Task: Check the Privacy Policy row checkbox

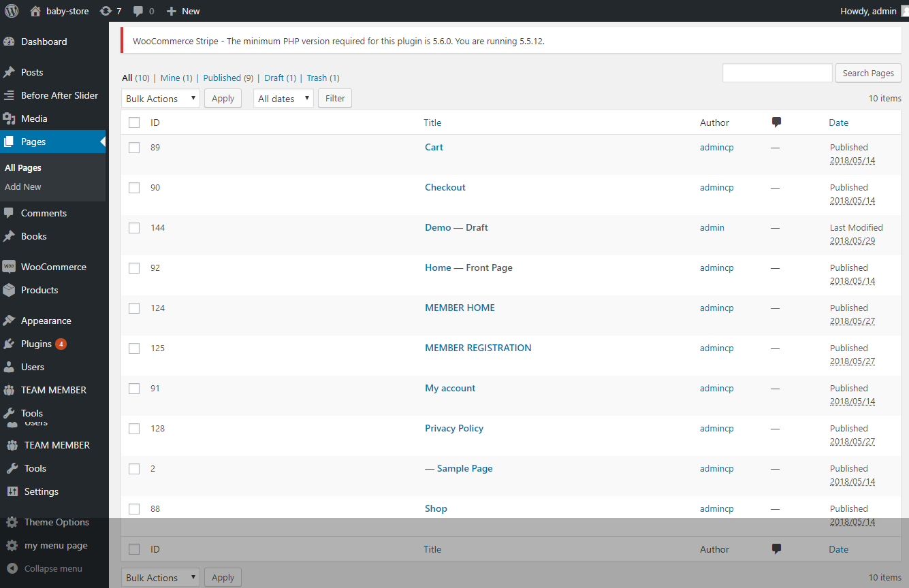Action: tap(134, 429)
